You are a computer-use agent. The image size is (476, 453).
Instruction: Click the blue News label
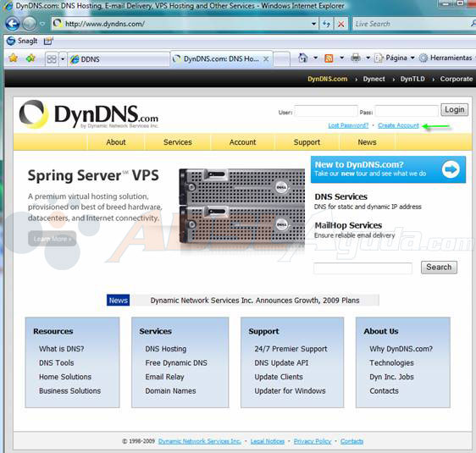pyautogui.click(x=118, y=300)
